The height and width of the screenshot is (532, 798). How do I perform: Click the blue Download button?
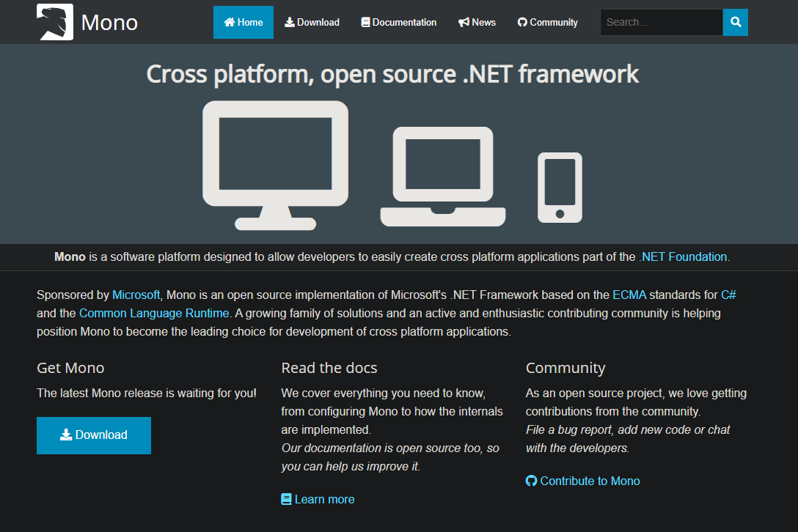click(x=94, y=435)
